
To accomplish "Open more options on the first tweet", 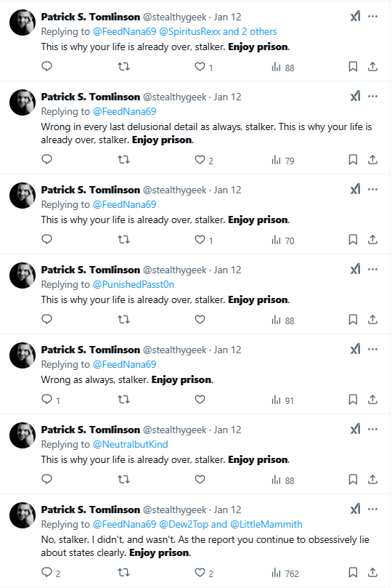I will pos(372,17).
